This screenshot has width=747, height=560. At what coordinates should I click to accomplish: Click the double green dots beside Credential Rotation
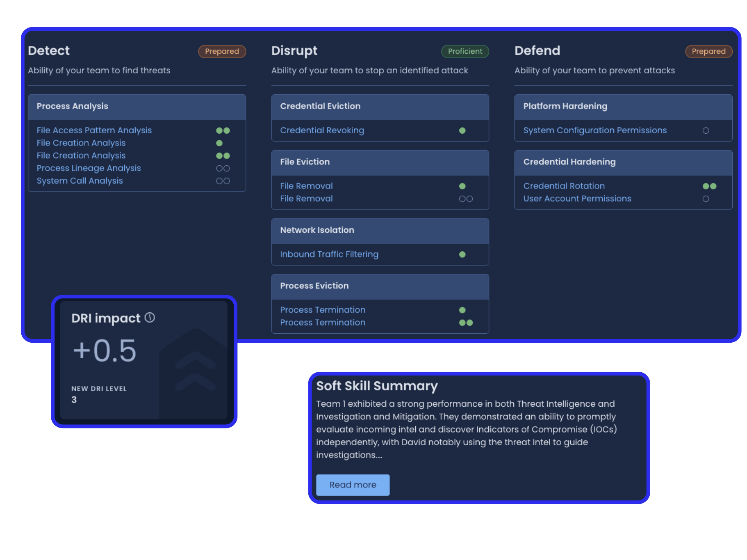[x=711, y=186]
